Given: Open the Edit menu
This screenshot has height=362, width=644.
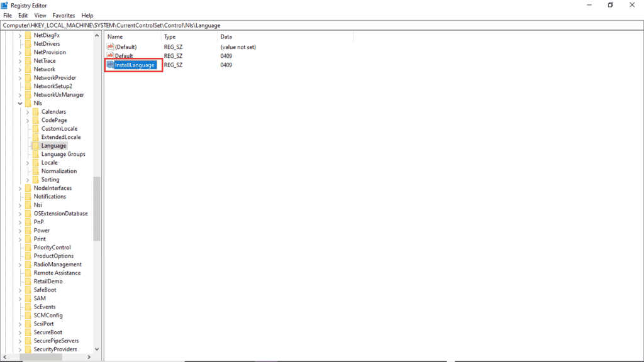Looking at the screenshot, I should click(23, 15).
